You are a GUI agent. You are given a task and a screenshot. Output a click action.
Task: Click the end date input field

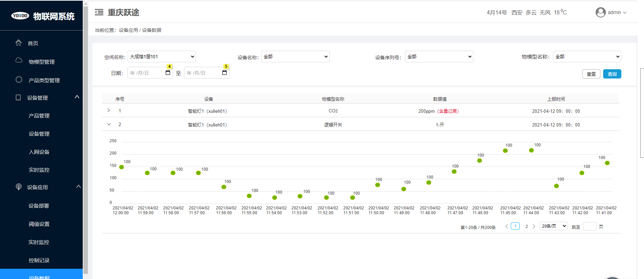point(207,73)
